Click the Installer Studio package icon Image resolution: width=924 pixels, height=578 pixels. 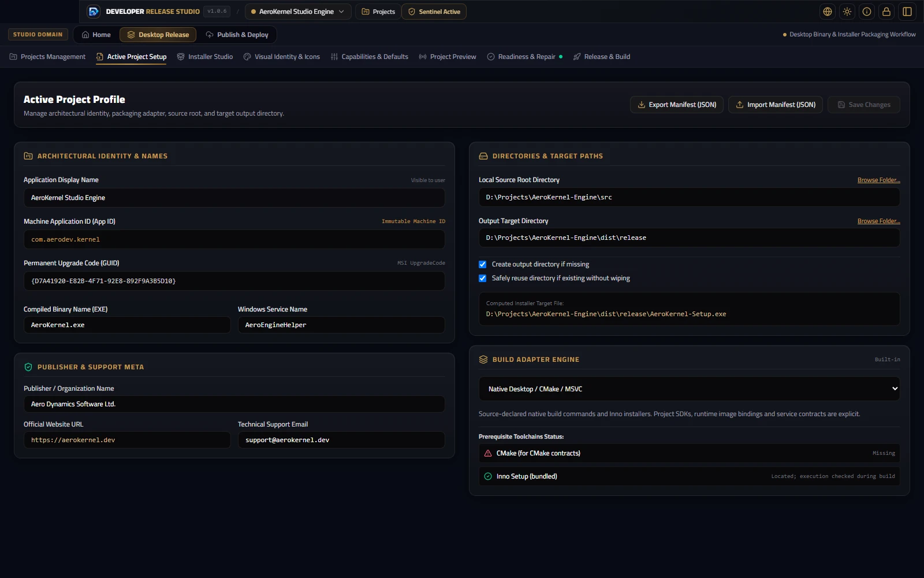pyautogui.click(x=181, y=57)
